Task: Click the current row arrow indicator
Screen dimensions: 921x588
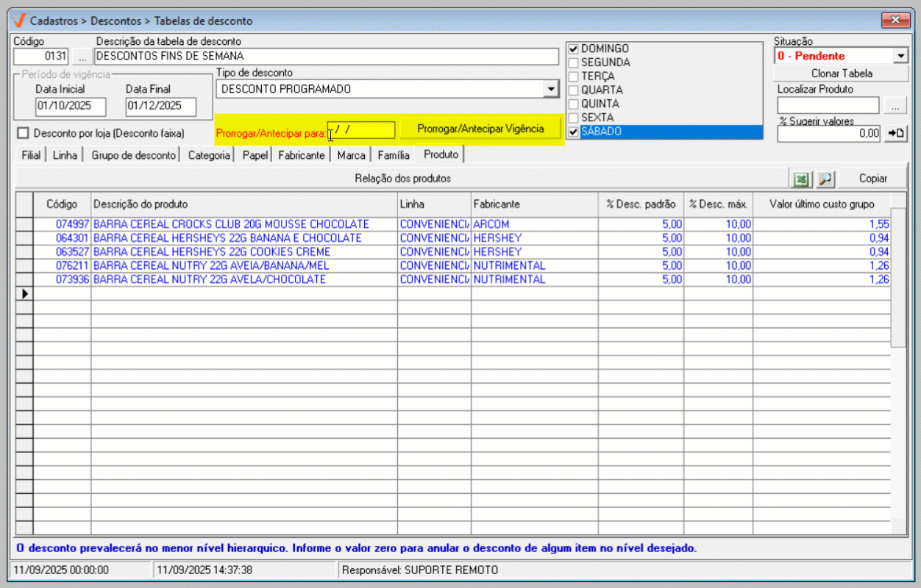Action: [24, 293]
